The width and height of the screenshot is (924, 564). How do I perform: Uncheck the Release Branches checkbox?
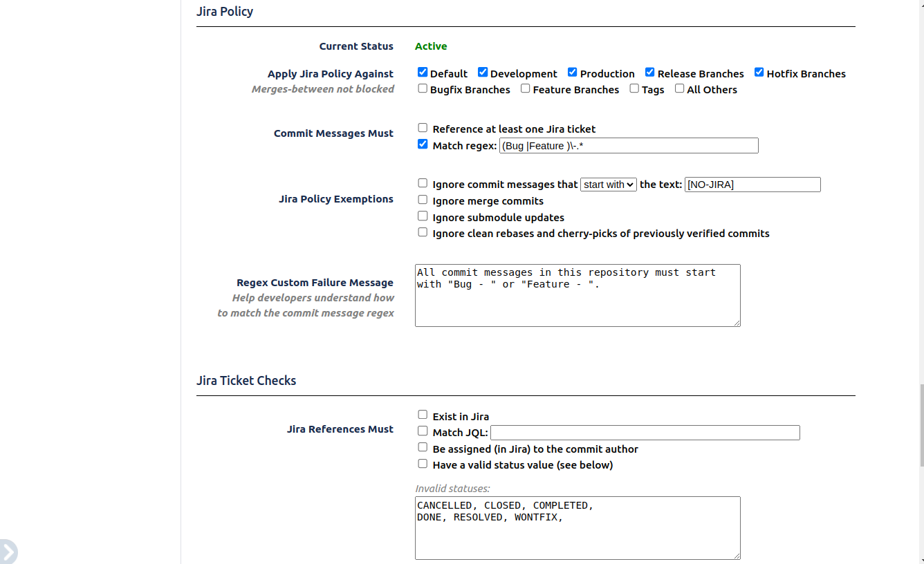tap(650, 72)
